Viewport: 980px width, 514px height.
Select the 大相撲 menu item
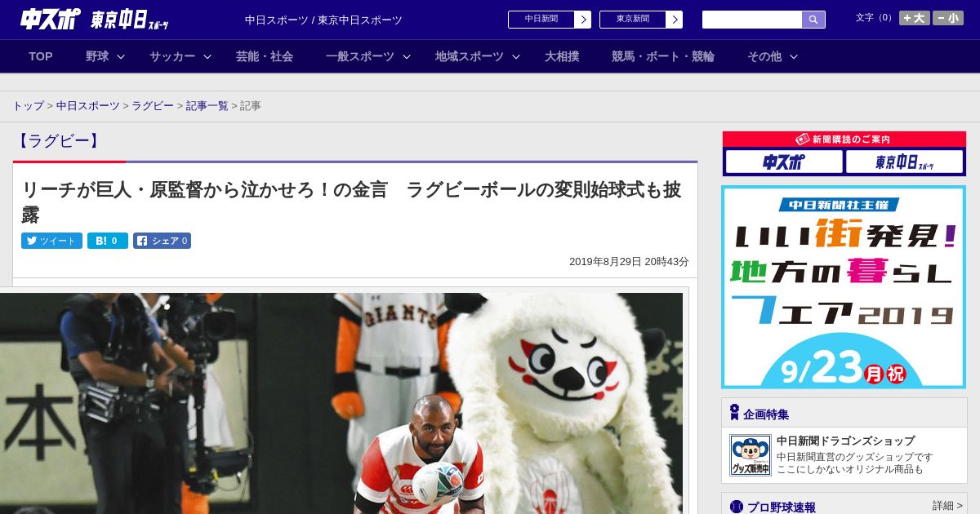[x=562, y=56]
